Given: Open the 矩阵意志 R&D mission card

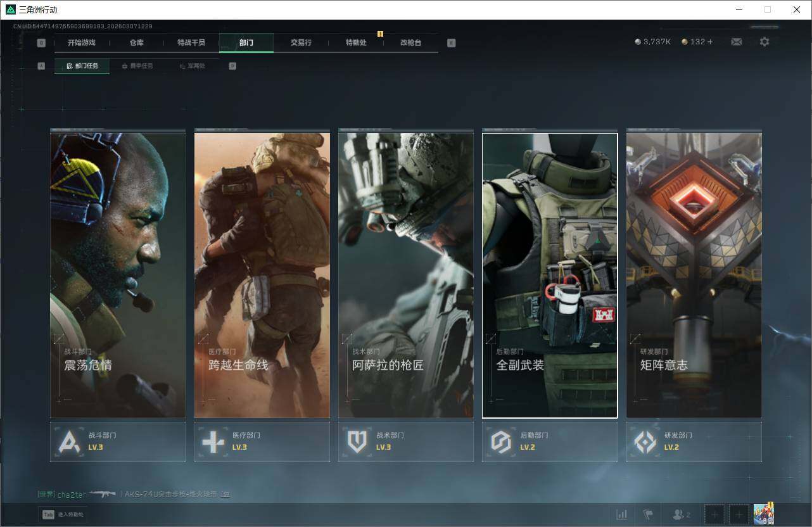Looking at the screenshot, I should pyautogui.click(x=694, y=275).
